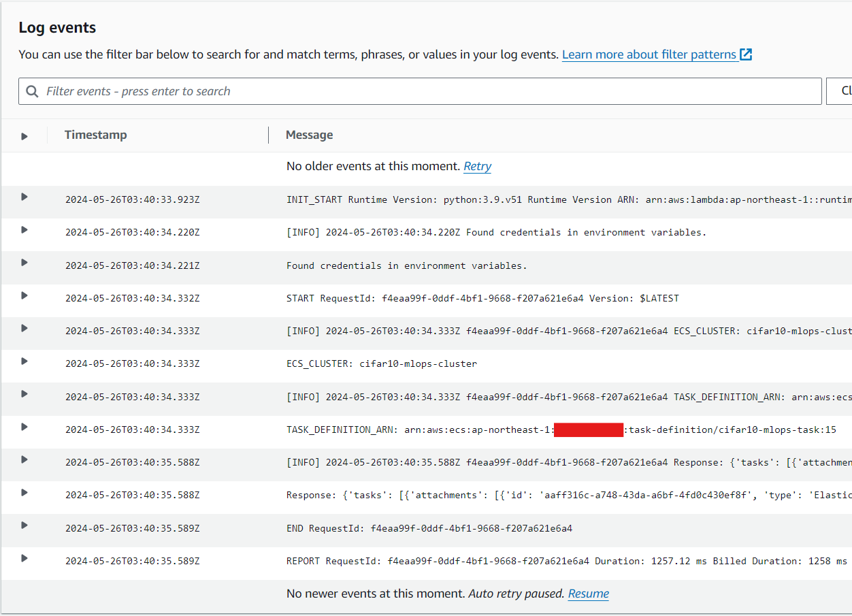The image size is (852, 616).
Task: Click the external link icon after filter patterns
Action: (x=746, y=54)
